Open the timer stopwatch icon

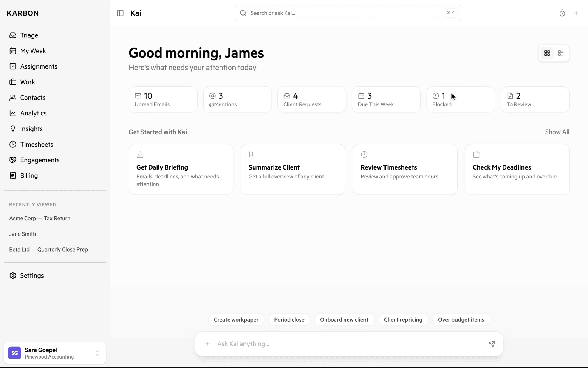(562, 13)
